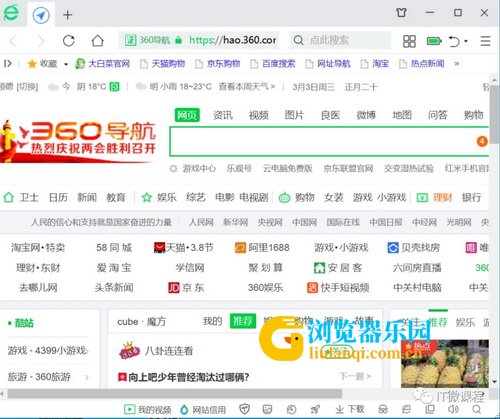Click the undo closed tab arrow
This screenshot has width=500, height=419.
coord(454,41)
